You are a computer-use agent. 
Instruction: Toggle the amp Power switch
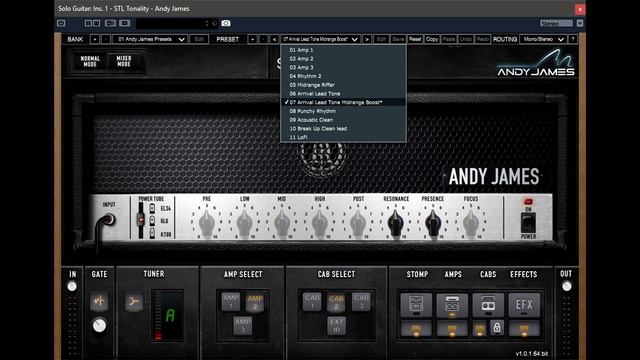tap(528, 222)
